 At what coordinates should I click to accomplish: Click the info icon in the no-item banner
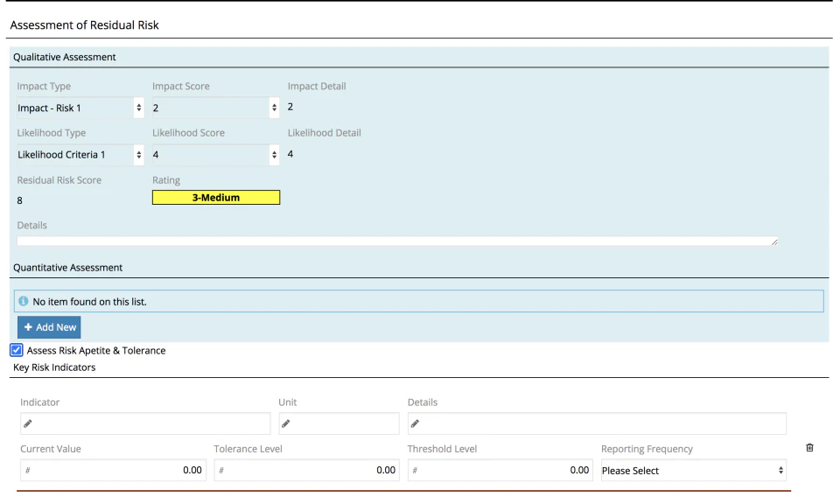tap(24, 301)
